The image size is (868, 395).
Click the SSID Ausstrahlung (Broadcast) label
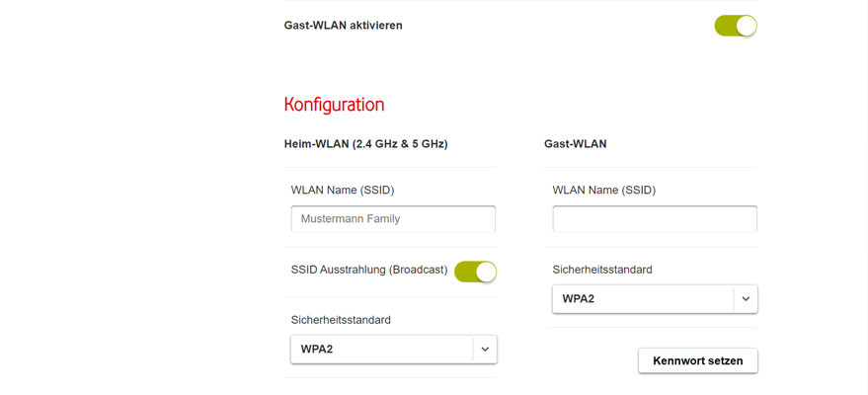coord(369,270)
